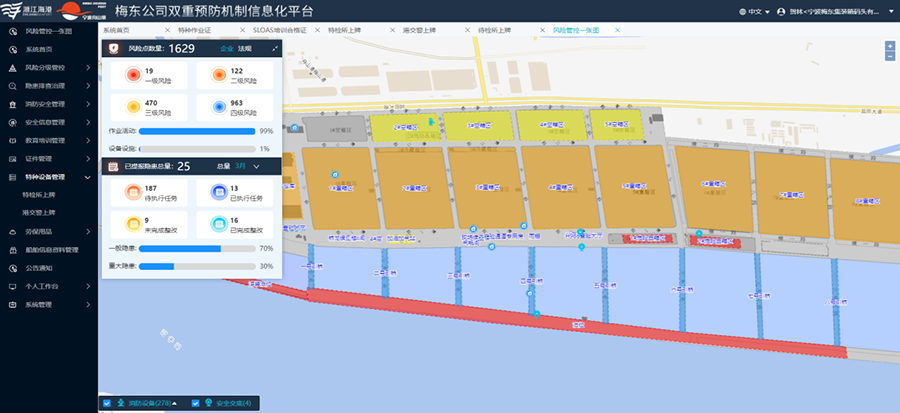Open the 3月 period dropdown chevron
The height and width of the screenshot is (413, 900).
(x=257, y=166)
